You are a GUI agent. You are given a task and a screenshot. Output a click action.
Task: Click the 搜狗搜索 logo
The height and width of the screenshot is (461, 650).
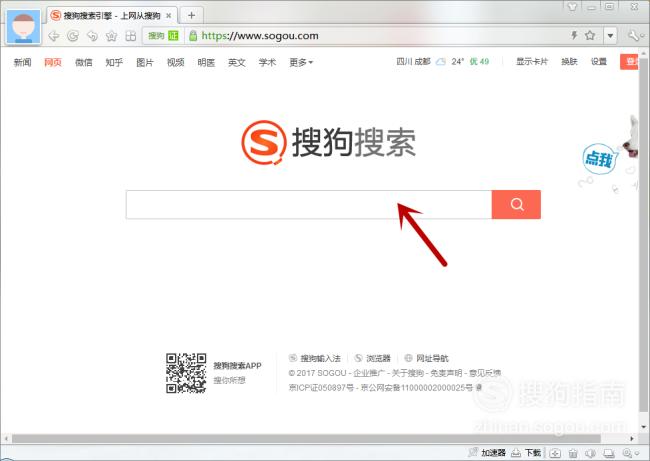[328, 142]
